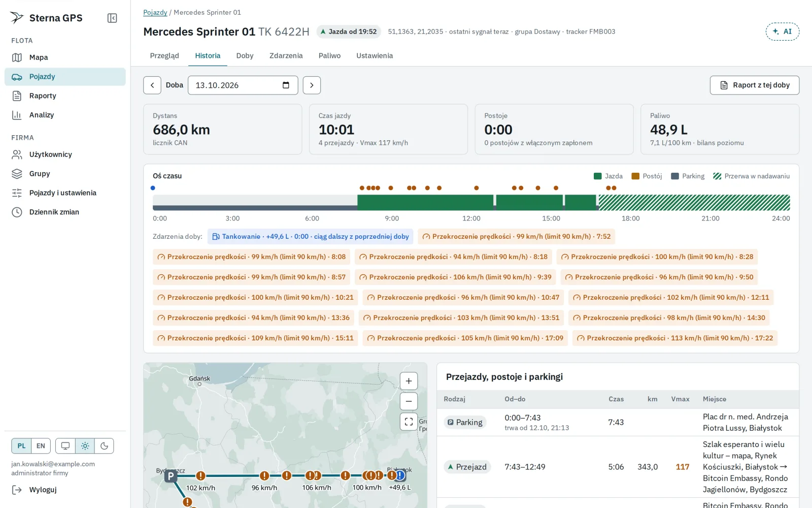The height and width of the screenshot is (508, 812).
Task: Click the Dziennik zmian clock icon
Action: pos(17,212)
